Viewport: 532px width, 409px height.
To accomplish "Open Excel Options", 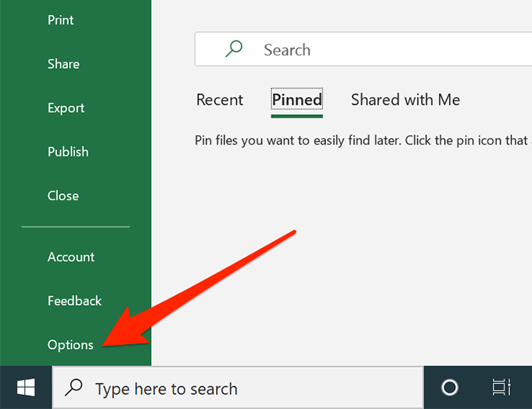I will pos(70,345).
